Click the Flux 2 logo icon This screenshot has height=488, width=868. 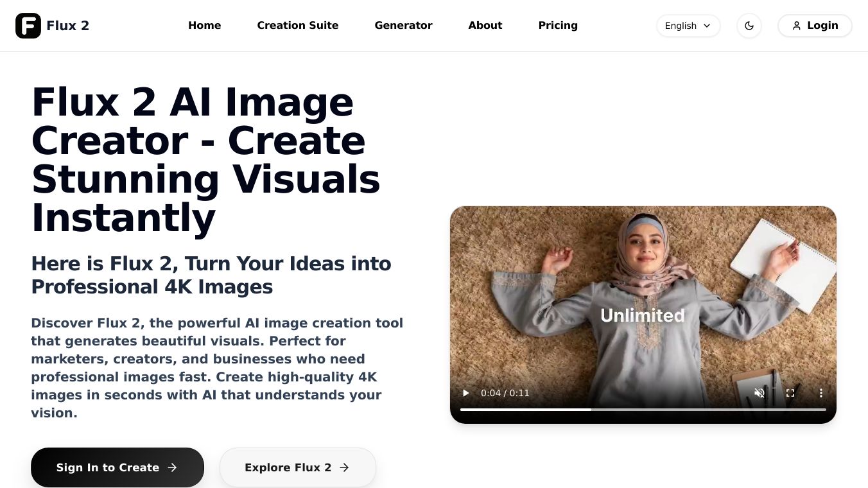pyautogui.click(x=28, y=26)
